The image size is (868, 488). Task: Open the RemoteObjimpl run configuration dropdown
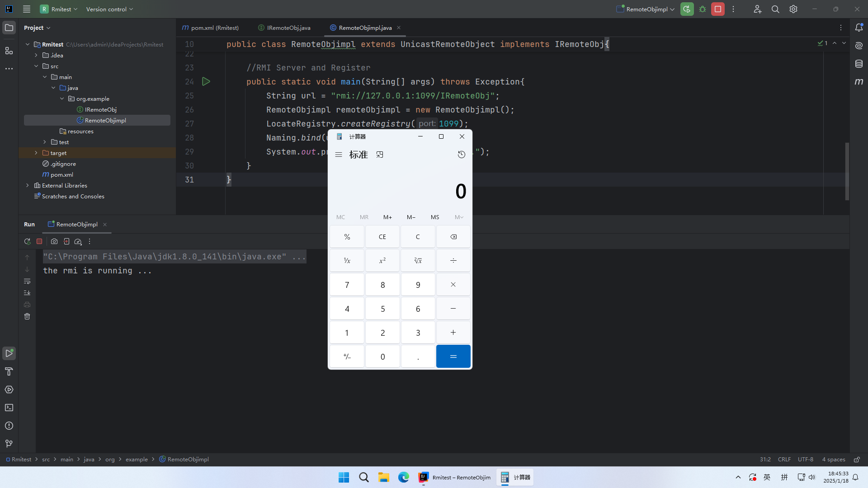coord(646,9)
